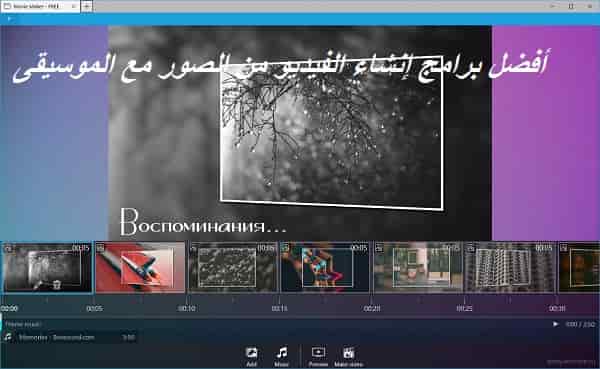Screen dimensions: 600x369
Task: Click the corner icon on the colorful dancer slide
Action: coord(285,248)
